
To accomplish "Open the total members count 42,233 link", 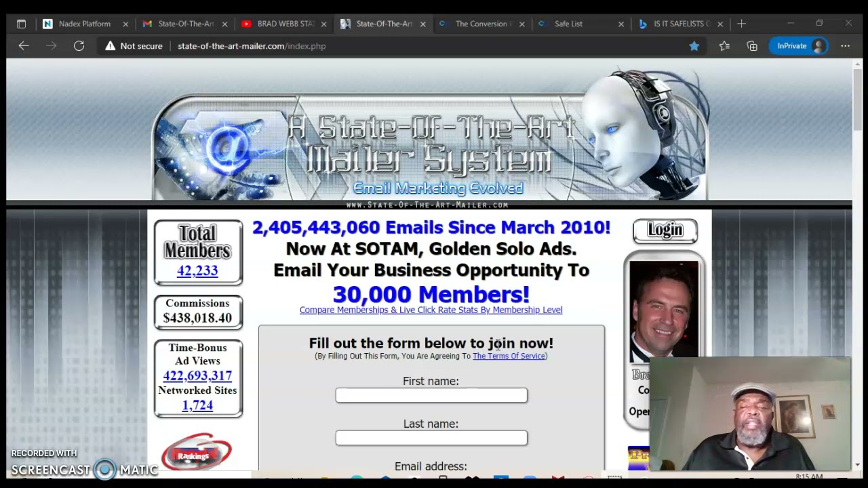I will click(x=197, y=270).
